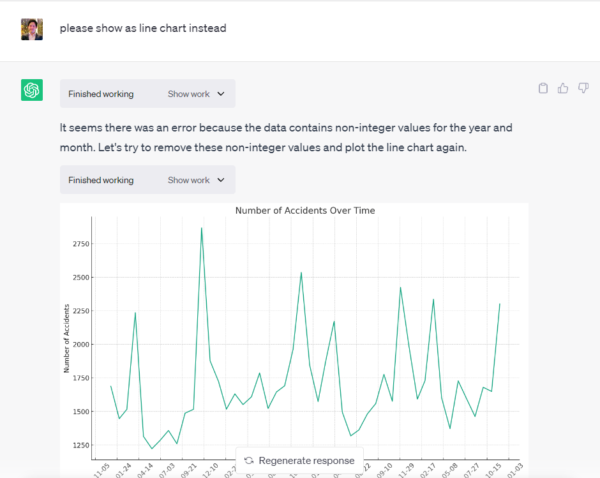Click the thumbs down icon
Viewport: 600px width, 478px height.
(583, 88)
